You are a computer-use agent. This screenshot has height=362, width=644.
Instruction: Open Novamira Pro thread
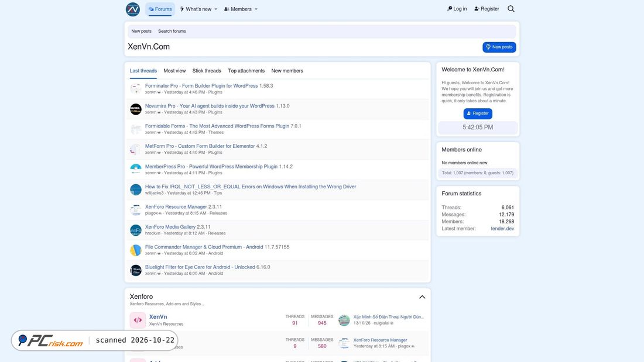click(x=210, y=106)
